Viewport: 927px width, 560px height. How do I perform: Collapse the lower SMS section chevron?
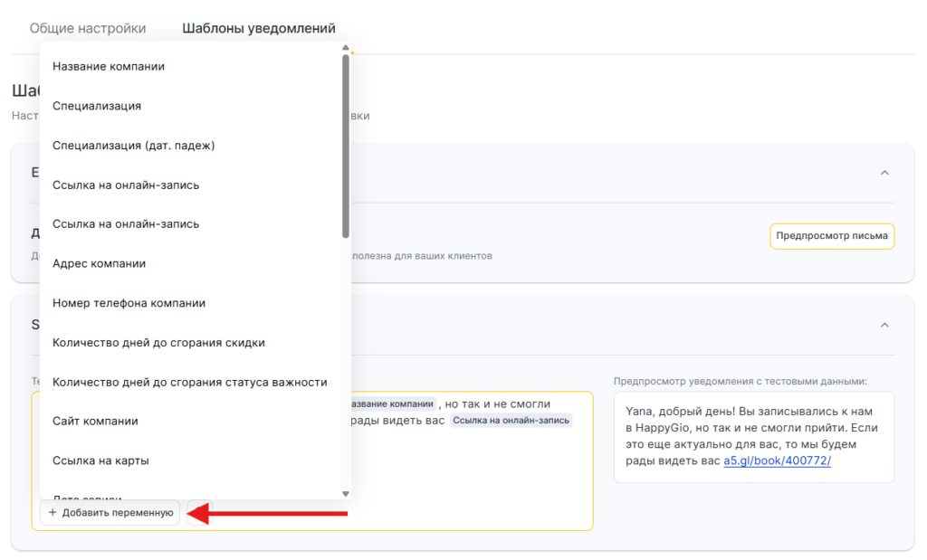coord(884,325)
